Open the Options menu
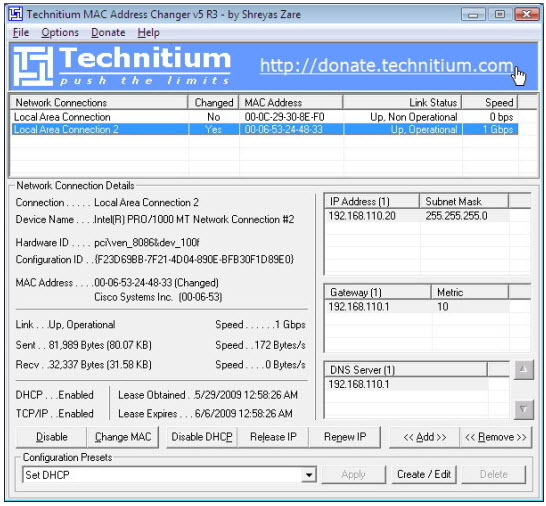Viewport: 546px width, 506px height. pos(60,32)
